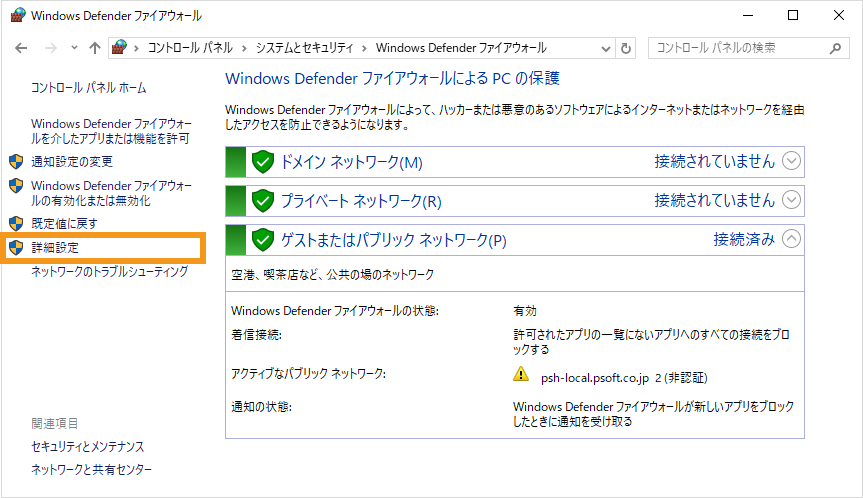The image size is (863, 498).
Task: Expand the プライベート ネットワーク section chevron
Action: tap(792, 200)
